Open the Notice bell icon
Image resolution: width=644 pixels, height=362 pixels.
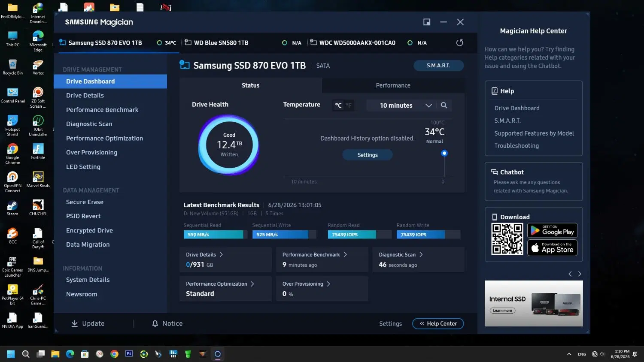coord(155,323)
